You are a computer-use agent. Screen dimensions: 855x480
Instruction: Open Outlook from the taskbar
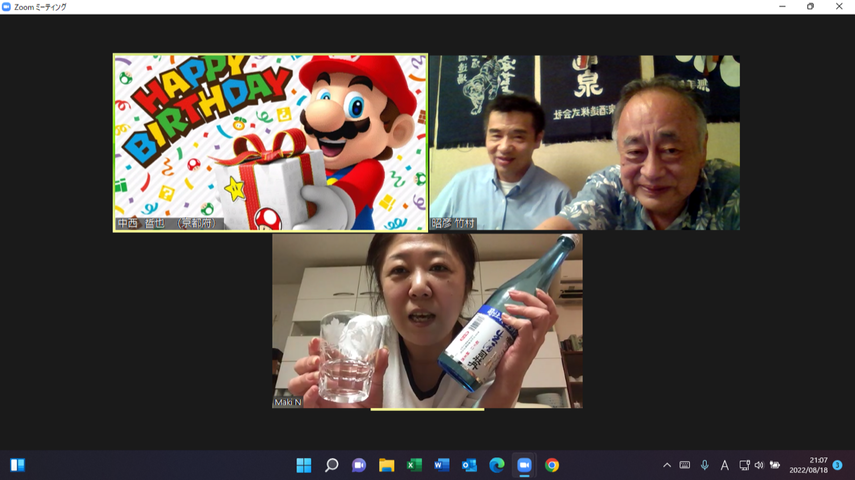click(x=469, y=465)
